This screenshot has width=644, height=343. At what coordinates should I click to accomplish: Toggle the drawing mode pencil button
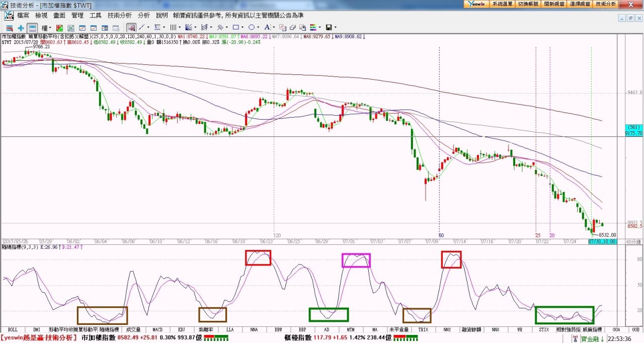point(131,27)
